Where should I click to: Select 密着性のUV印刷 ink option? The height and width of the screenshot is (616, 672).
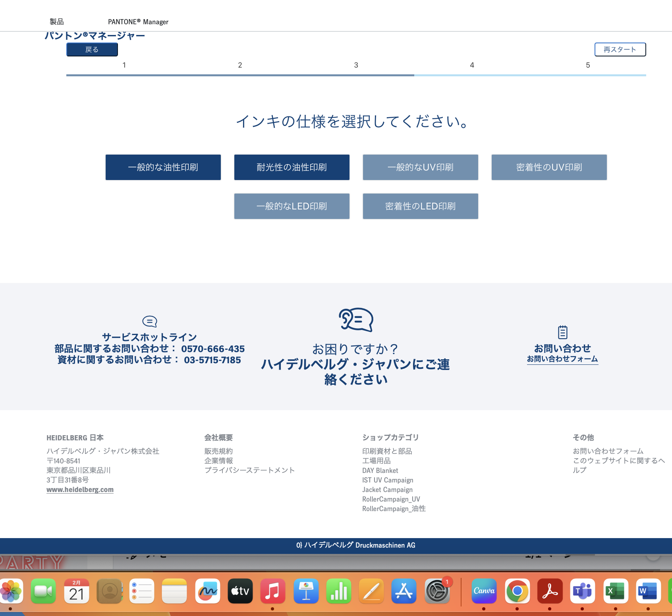point(549,167)
